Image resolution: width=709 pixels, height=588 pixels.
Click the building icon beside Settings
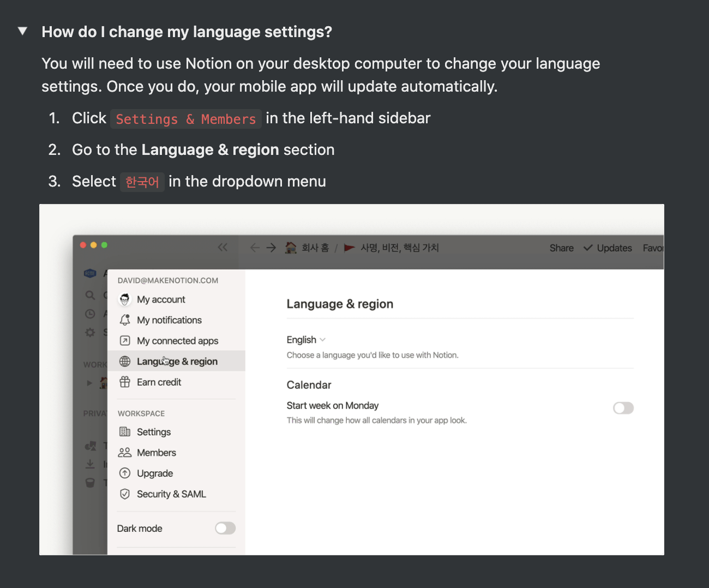coord(125,432)
